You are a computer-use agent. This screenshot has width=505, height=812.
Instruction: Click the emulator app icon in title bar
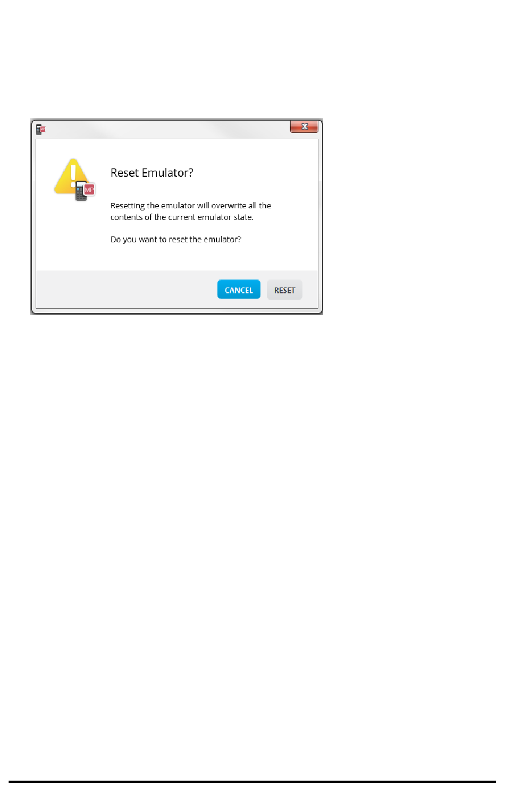tap(41, 129)
